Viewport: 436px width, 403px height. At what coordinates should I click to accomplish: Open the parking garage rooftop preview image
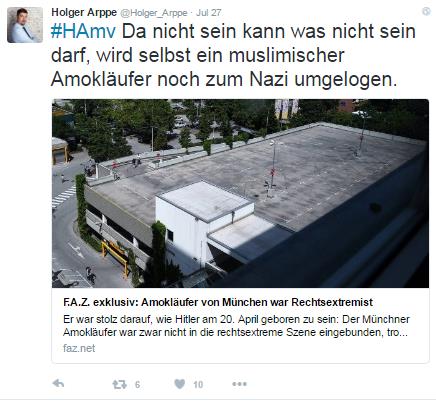(x=240, y=193)
